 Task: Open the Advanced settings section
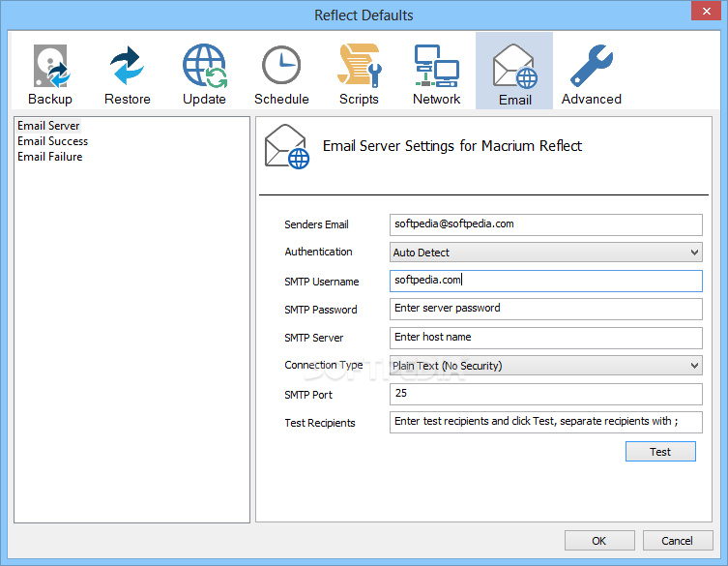(x=592, y=72)
